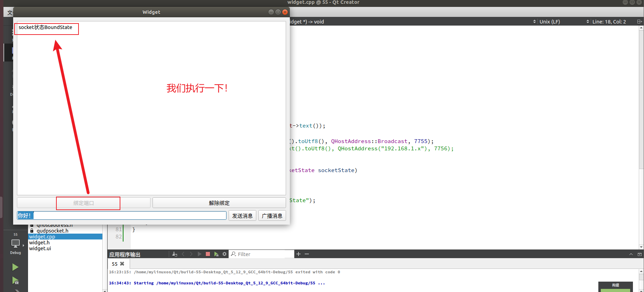Go to previous output item arrow
This screenshot has height=292, width=644.
click(183, 254)
